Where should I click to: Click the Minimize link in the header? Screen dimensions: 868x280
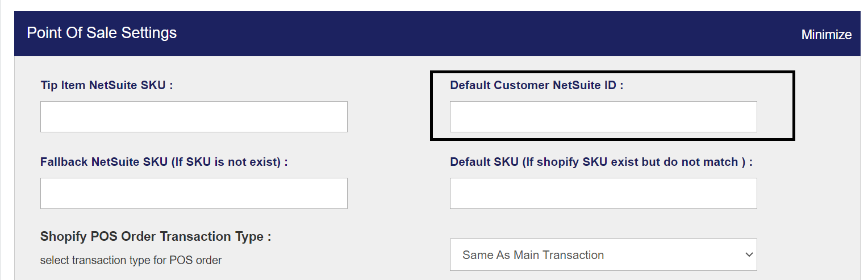pos(826,35)
